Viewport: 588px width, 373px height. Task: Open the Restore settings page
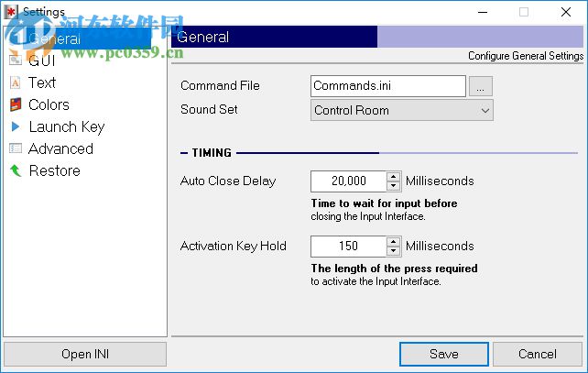click(54, 170)
